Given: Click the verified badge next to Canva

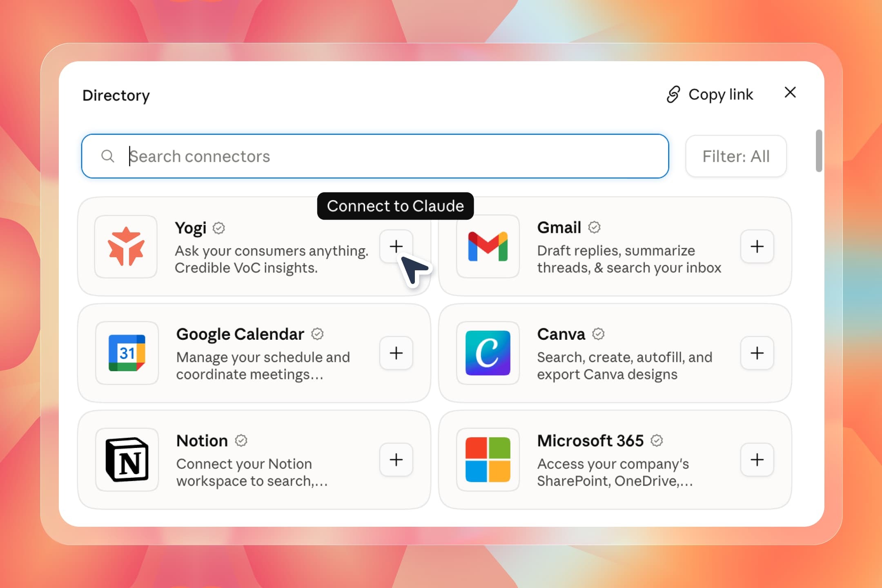Looking at the screenshot, I should (598, 334).
